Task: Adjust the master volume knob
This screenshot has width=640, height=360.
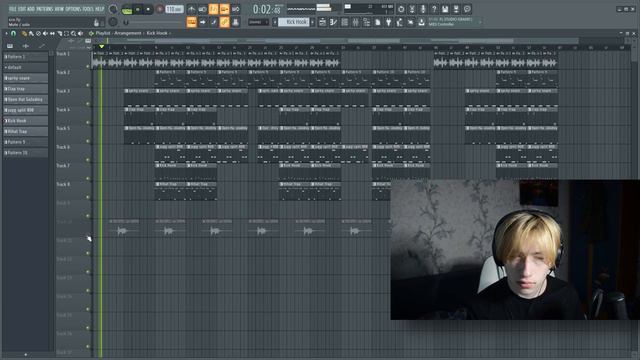Action: 113,9
